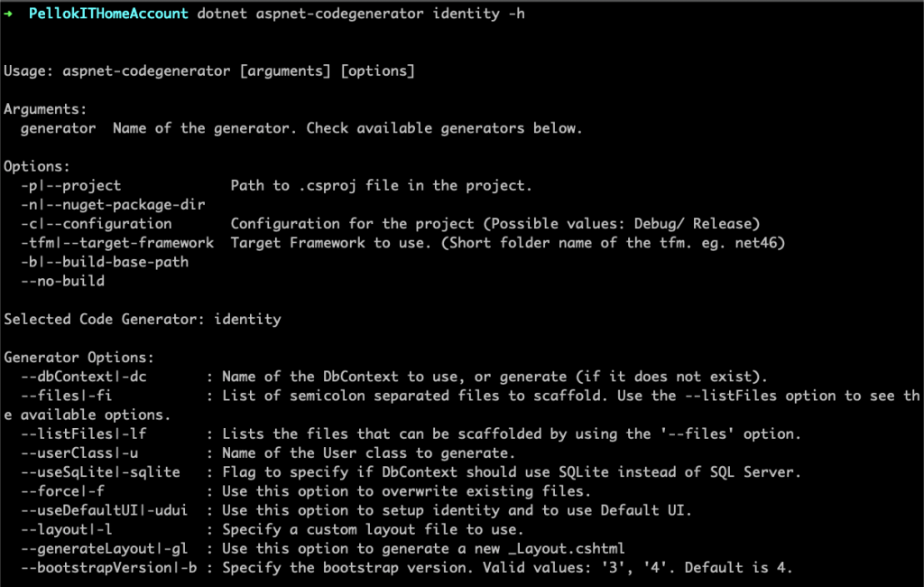Screen dimensions: 924x587
Task: Click the '--generateLayout|-gl' option
Action: [108, 549]
